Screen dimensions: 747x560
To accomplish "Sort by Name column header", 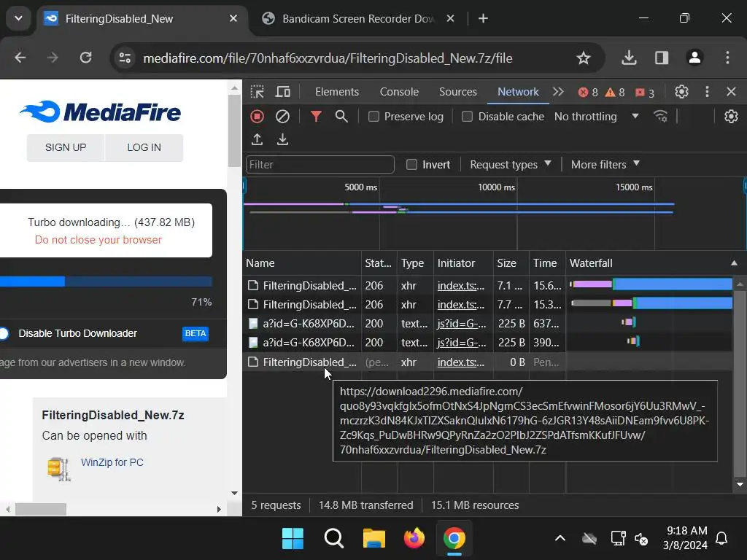I will pos(303,262).
